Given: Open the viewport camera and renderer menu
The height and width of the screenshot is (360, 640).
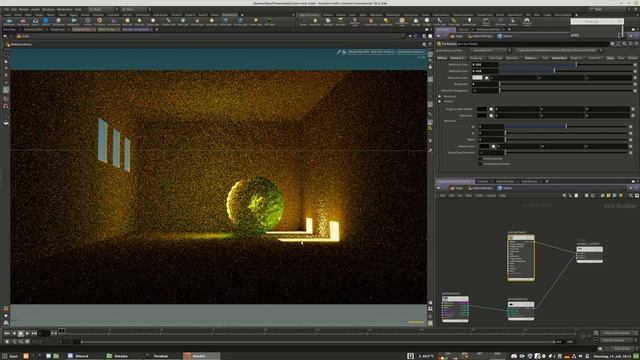Looking at the screenshot, I should [371, 52].
